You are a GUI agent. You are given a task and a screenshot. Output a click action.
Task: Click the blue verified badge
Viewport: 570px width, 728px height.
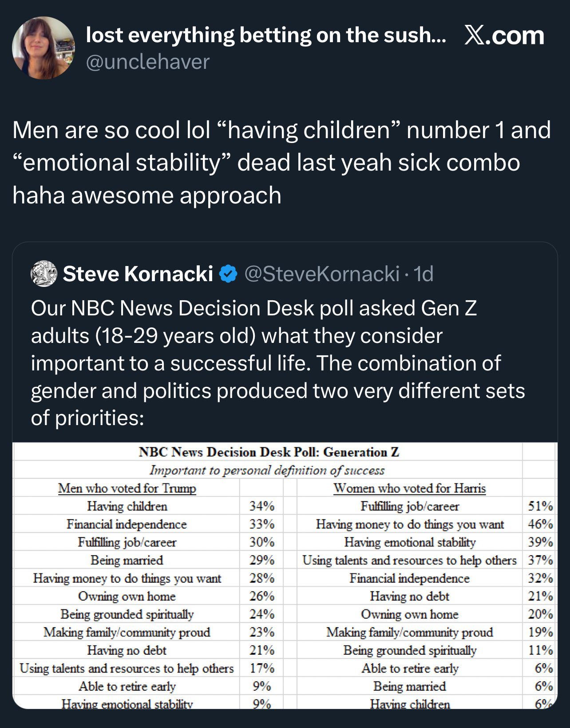click(x=229, y=274)
